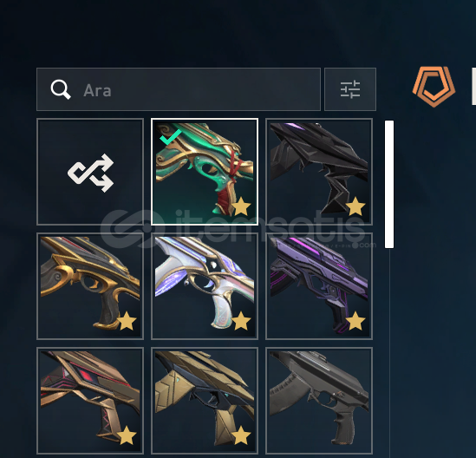Click favorite star on gold-navy skin
This screenshot has width=476, height=458.
[x=241, y=435]
